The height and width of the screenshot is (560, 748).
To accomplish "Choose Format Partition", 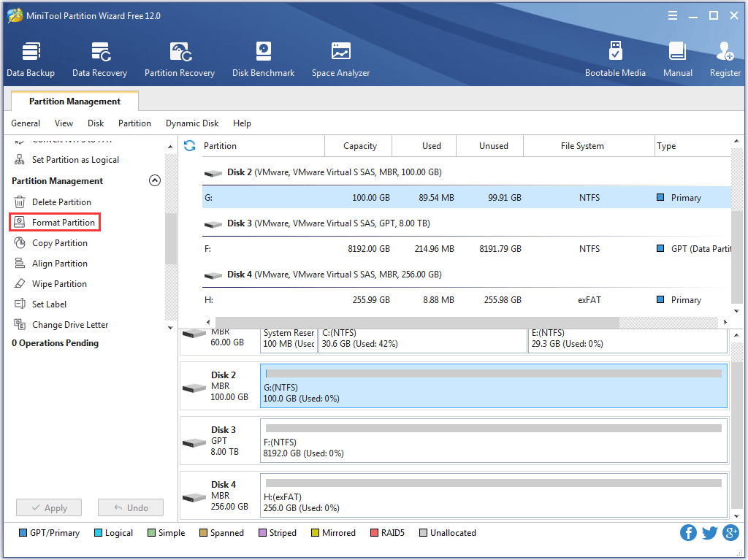I will (x=54, y=222).
